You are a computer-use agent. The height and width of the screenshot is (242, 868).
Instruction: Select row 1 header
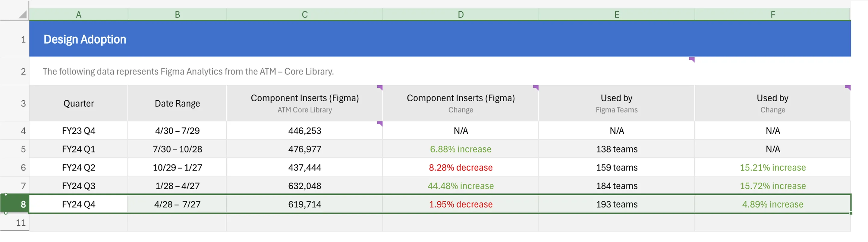point(15,39)
